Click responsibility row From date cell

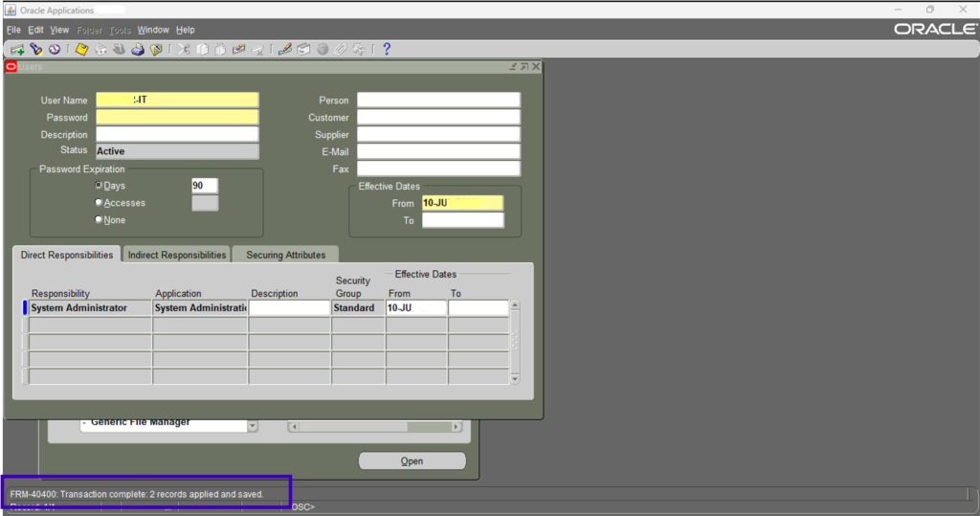[416, 307]
